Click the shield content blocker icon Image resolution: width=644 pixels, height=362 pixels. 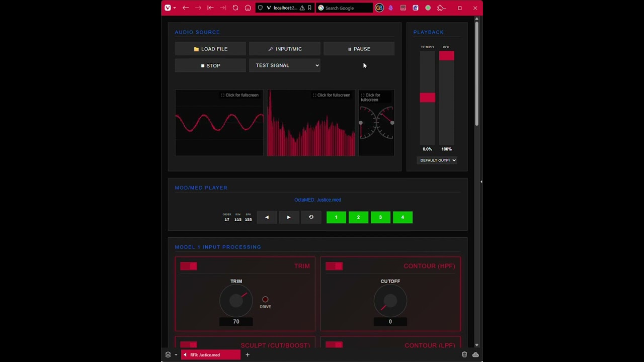pyautogui.click(x=260, y=8)
